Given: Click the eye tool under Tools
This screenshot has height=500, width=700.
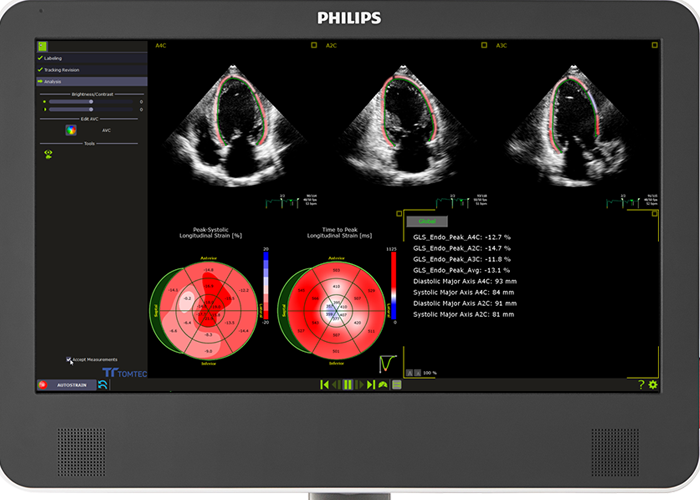Looking at the screenshot, I should click(47, 154).
